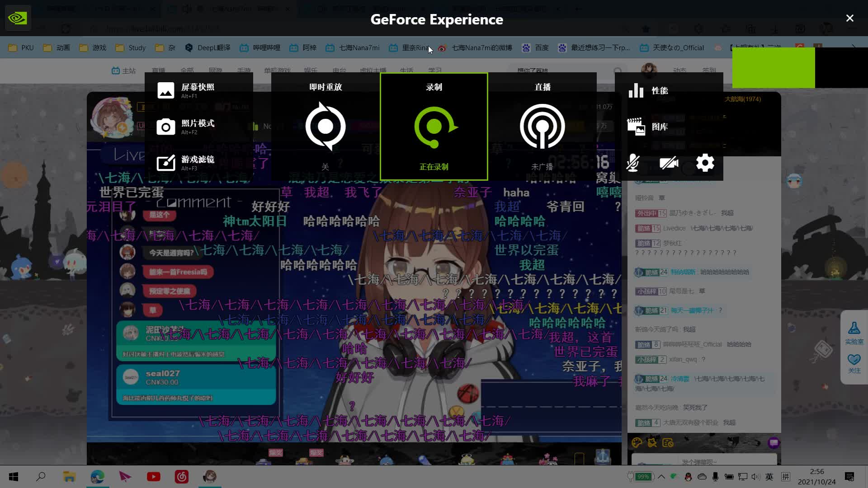Open the 图库 gallery
The image size is (868, 488).
648,127
